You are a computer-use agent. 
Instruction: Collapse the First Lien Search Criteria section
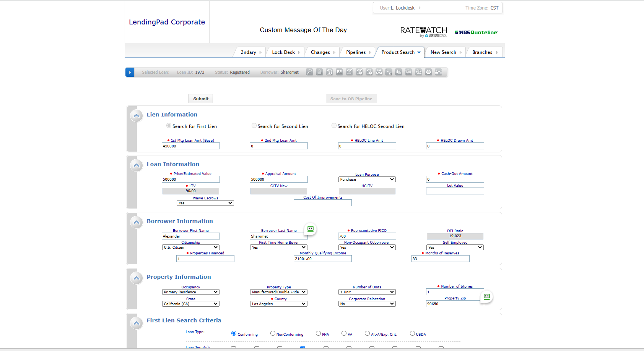click(x=137, y=323)
